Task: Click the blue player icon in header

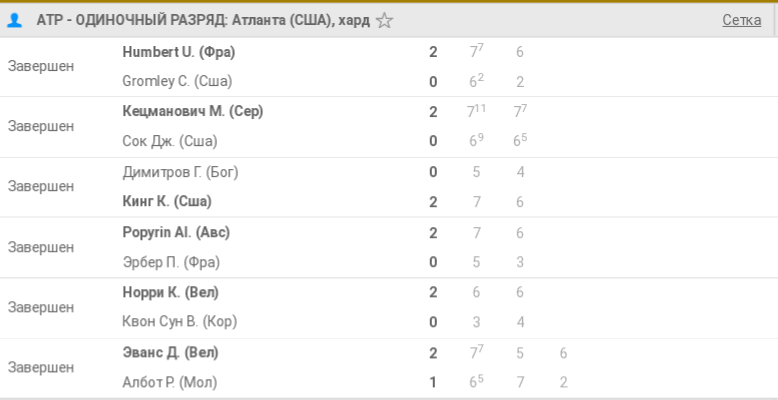Action: tap(15, 20)
